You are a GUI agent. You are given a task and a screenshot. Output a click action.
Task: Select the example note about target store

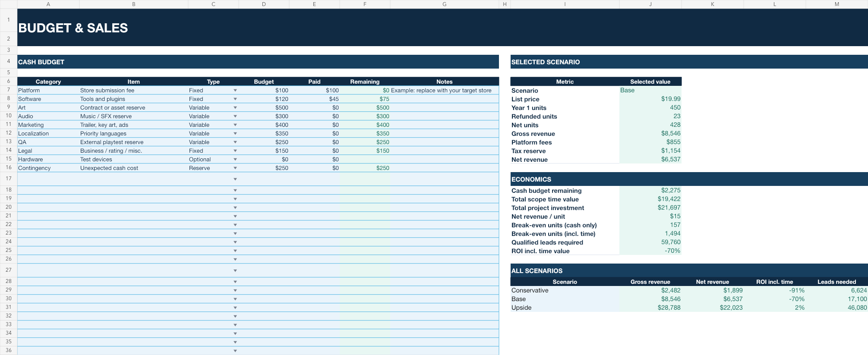[444, 90]
